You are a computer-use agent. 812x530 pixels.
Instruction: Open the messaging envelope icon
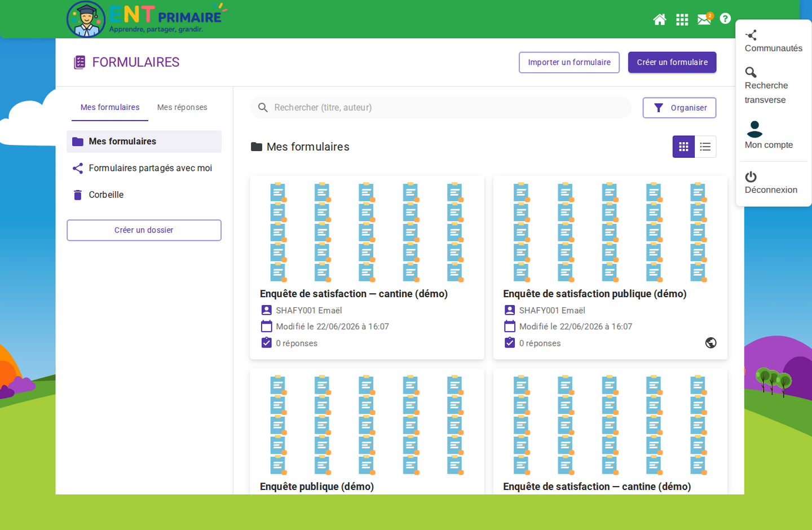click(705, 19)
